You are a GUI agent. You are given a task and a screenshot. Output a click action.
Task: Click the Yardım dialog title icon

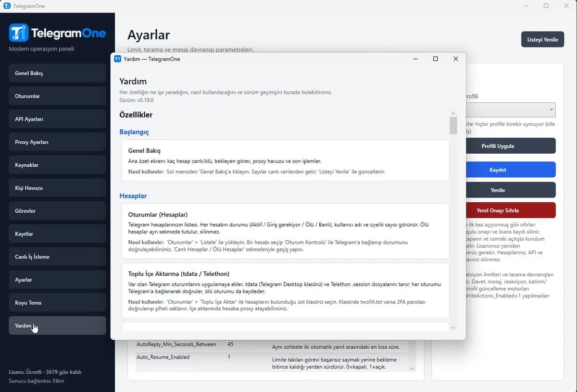click(117, 59)
